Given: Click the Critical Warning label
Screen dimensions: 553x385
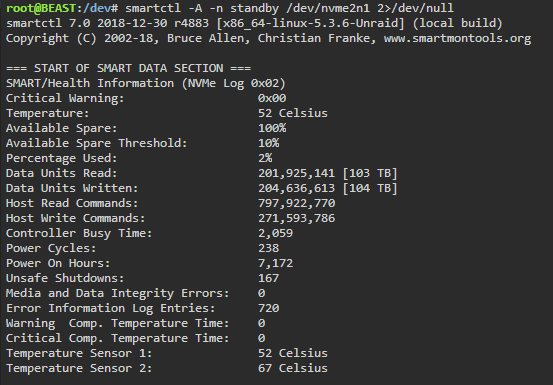Looking at the screenshot, I should pyautogui.click(x=65, y=98).
